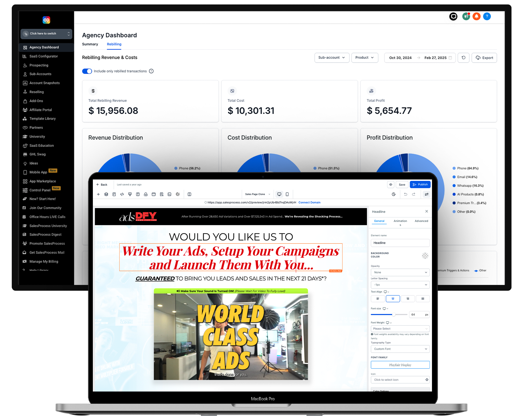Click the World Class Ads video thumbnail

[x=231, y=337]
